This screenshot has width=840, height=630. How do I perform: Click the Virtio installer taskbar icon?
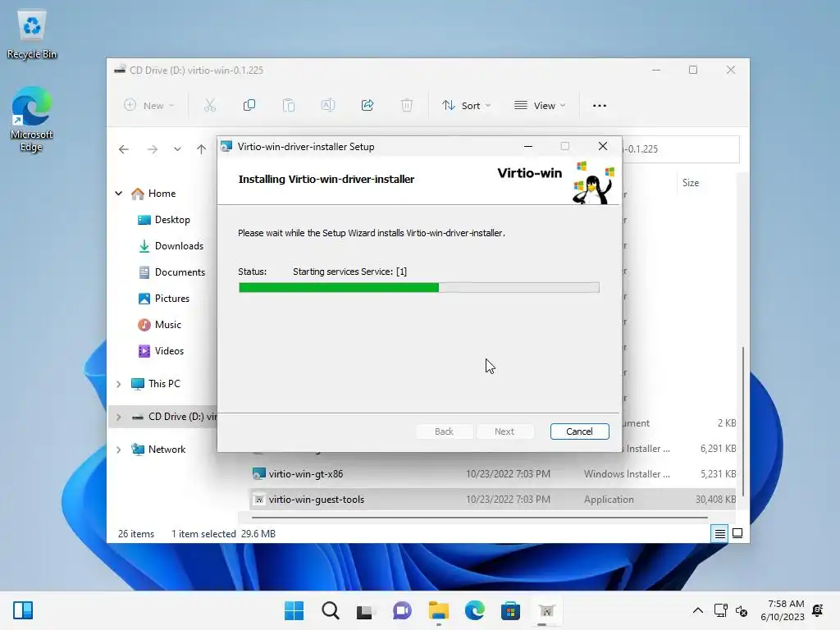click(546, 610)
